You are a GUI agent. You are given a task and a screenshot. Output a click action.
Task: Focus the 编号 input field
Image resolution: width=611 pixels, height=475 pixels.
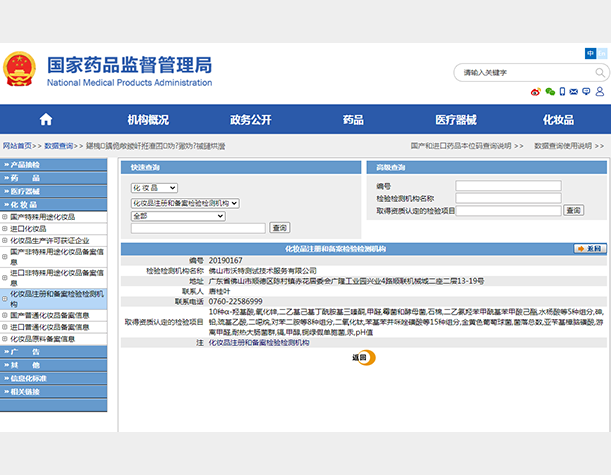(x=509, y=185)
